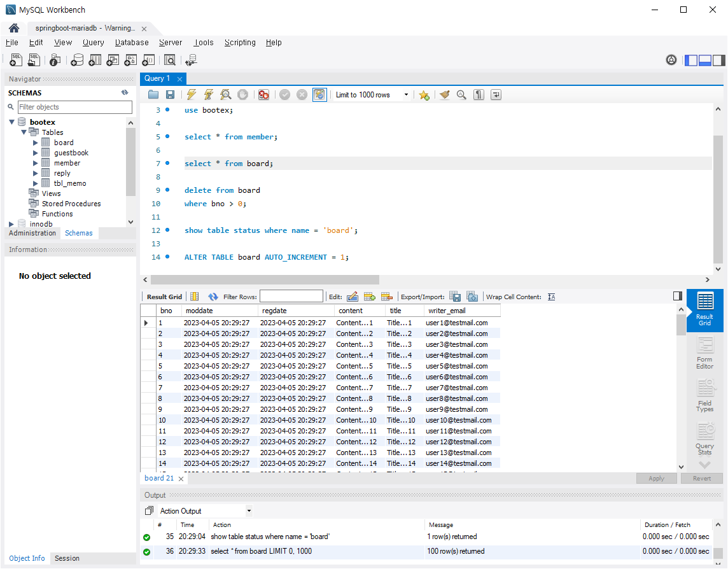The width and height of the screenshot is (728, 569).
Task: Run Explain plan magnifier lightning icon
Action: 226,95
